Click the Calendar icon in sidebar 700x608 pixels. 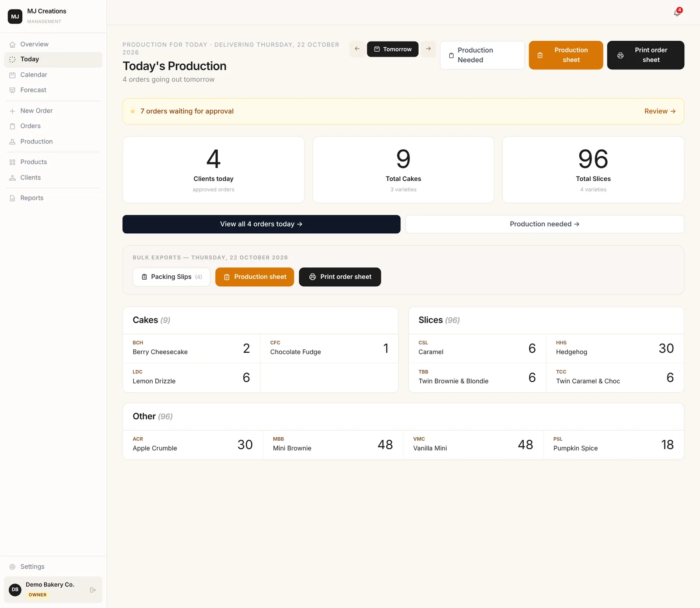(x=12, y=75)
